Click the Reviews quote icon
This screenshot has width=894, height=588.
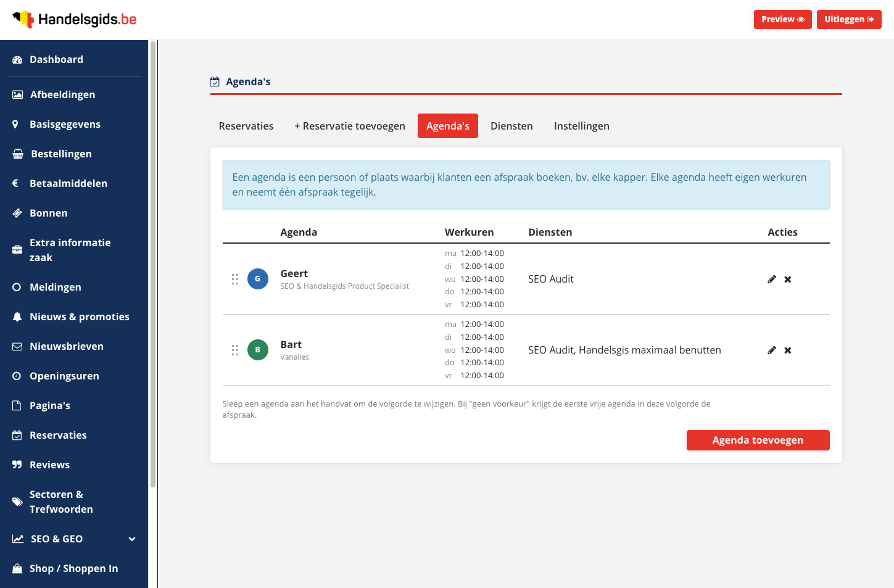pos(17,465)
